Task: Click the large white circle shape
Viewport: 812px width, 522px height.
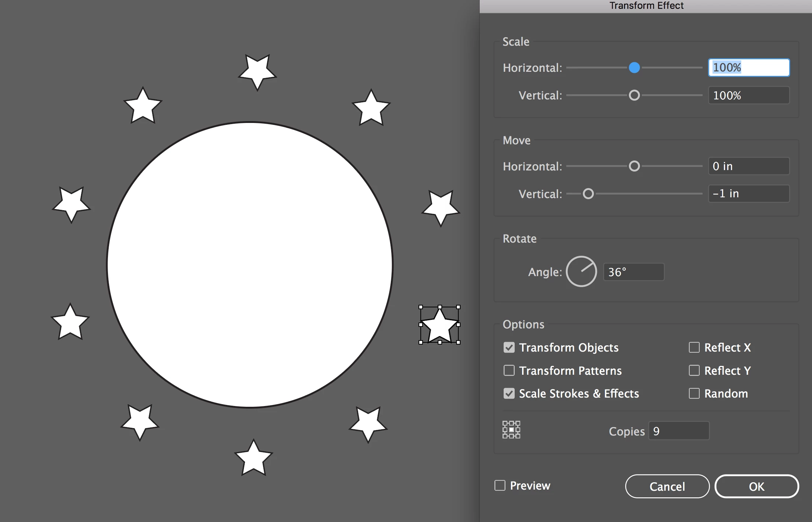Action: 250,265
